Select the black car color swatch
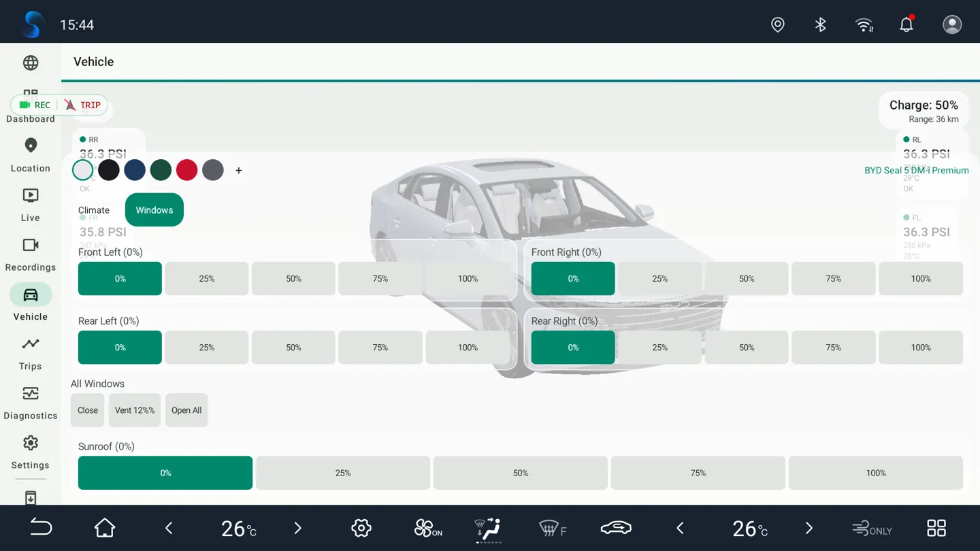980x551 pixels. [109, 170]
